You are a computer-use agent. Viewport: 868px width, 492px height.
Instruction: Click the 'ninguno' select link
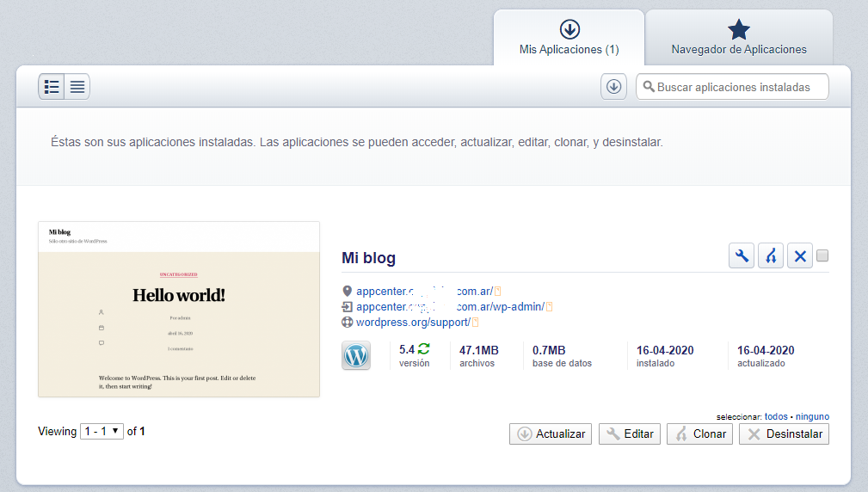[x=813, y=416]
